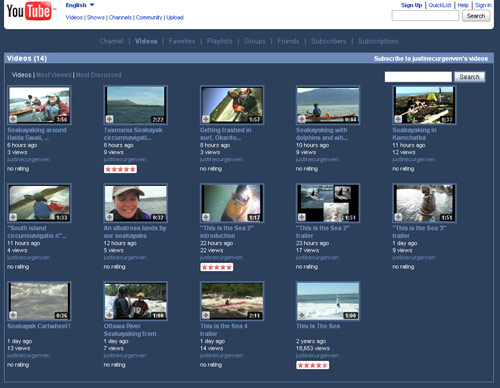Add This is the Sea 3 trailer to QuickList
Image resolution: width=500 pixels, height=388 pixels.
click(x=398, y=217)
